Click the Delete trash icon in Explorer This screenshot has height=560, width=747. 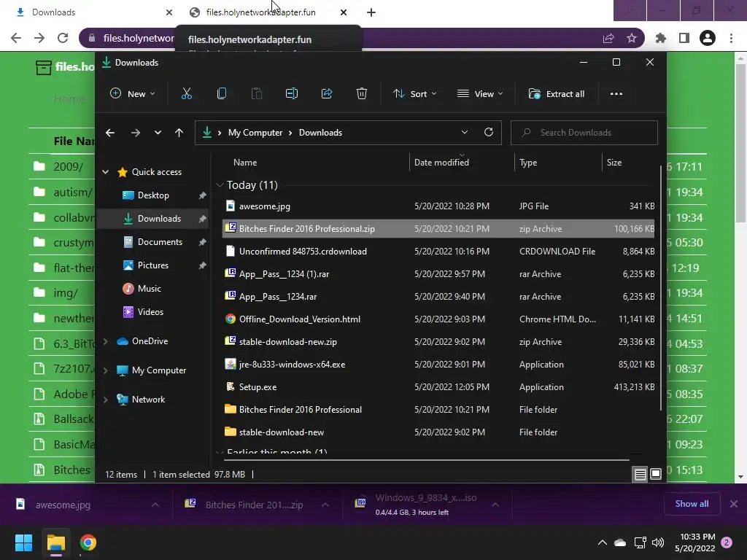pyautogui.click(x=362, y=94)
